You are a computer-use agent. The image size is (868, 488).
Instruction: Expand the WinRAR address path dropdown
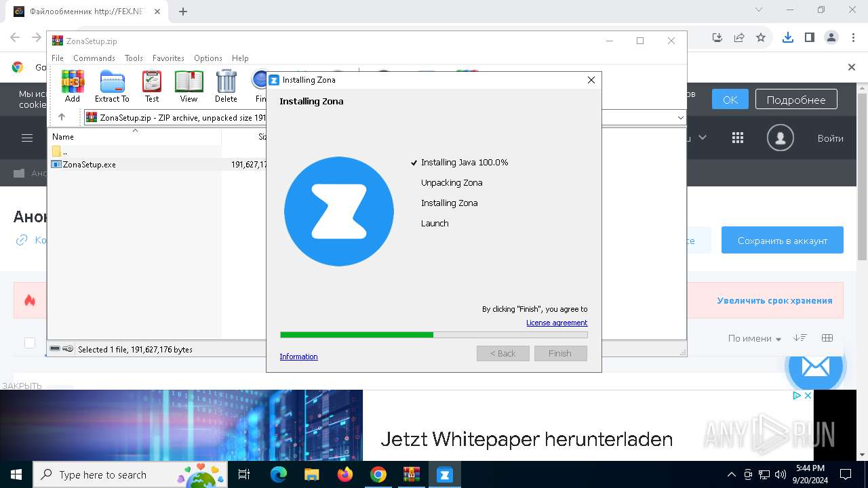(x=680, y=117)
